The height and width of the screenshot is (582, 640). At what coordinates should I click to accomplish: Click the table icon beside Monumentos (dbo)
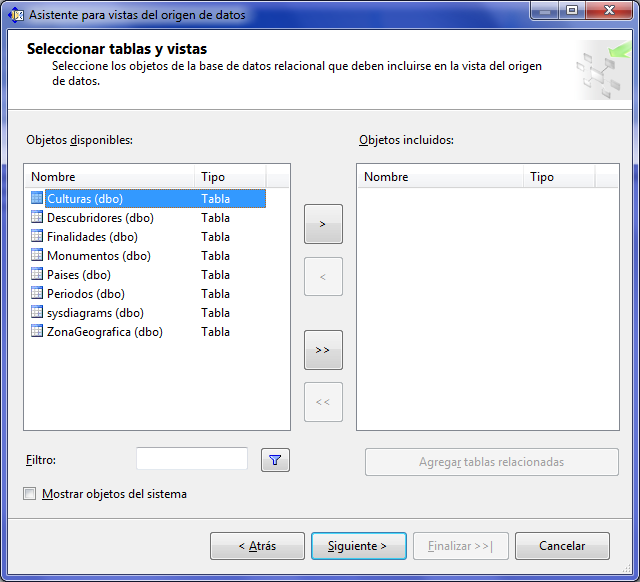[x=37, y=255]
